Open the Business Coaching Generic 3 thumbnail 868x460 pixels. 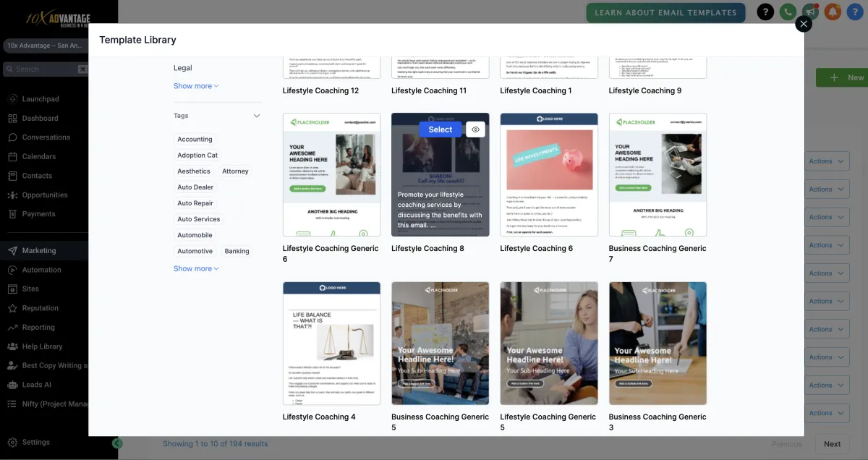coord(658,344)
